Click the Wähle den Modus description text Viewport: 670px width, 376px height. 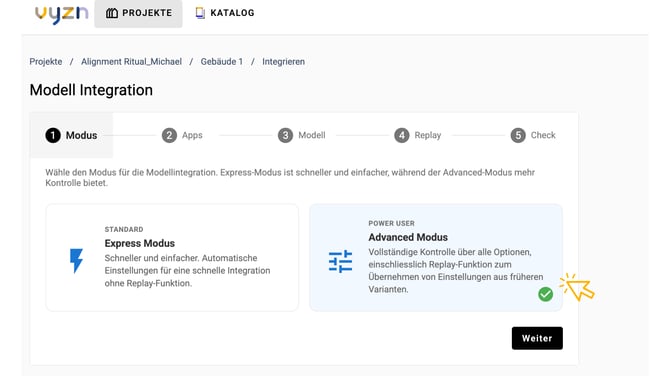coord(290,178)
